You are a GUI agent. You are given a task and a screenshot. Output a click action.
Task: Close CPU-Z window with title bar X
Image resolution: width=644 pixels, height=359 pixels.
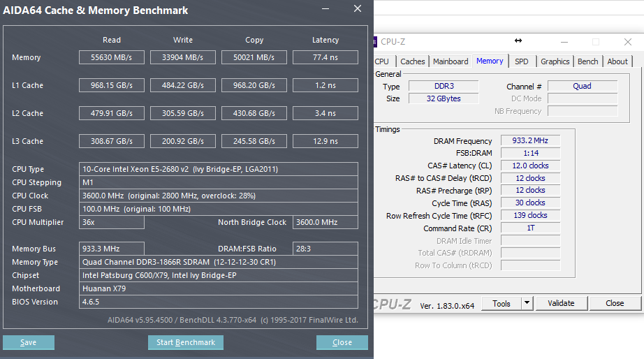click(x=627, y=42)
